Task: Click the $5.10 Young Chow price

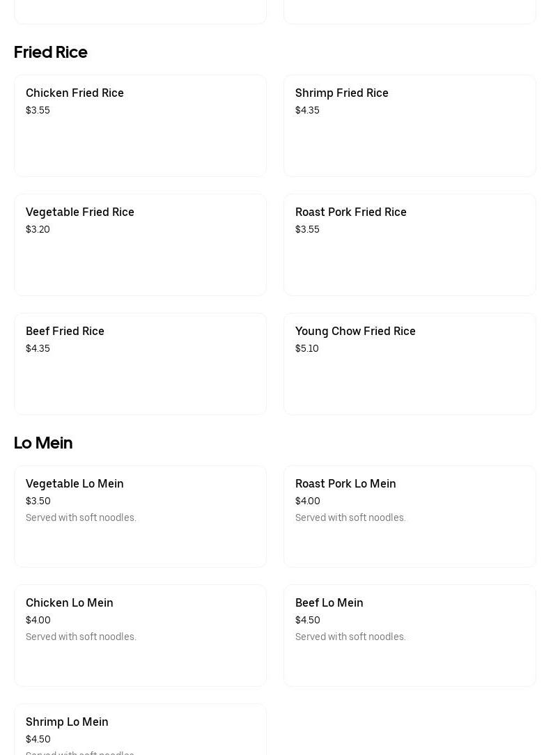Action: coord(306,348)
